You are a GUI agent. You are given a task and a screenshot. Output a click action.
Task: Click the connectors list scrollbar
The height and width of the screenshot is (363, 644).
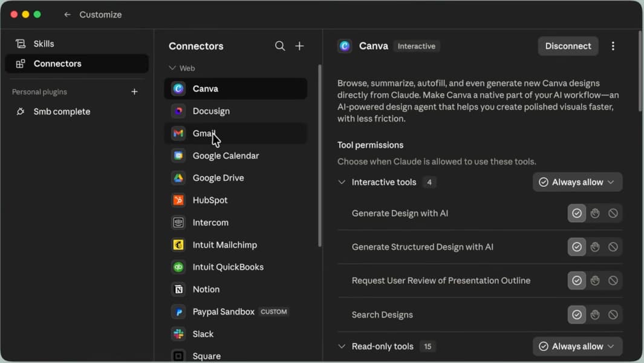coord(319,155)
